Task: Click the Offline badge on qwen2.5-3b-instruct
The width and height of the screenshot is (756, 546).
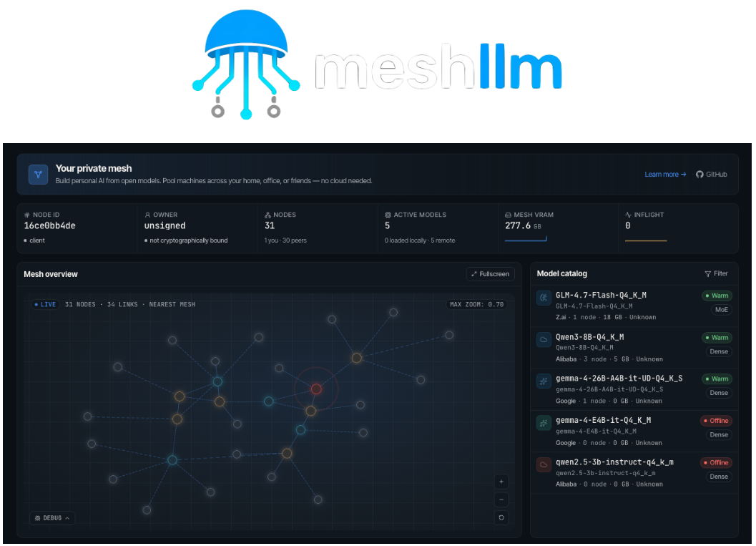Action: [x=716, y=462]
